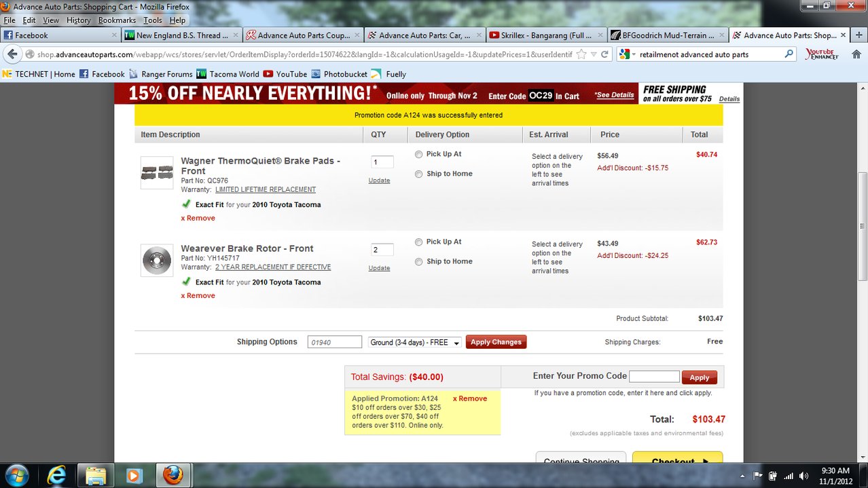Click the Windows Start button
Viewport: 868px width, 488px height.
[16, 474]
